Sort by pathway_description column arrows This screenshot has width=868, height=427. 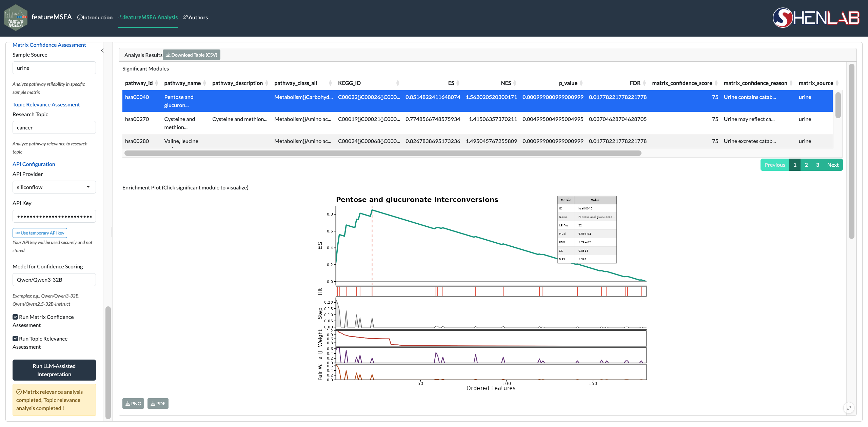pyautogui.click(x=267, y=83)
